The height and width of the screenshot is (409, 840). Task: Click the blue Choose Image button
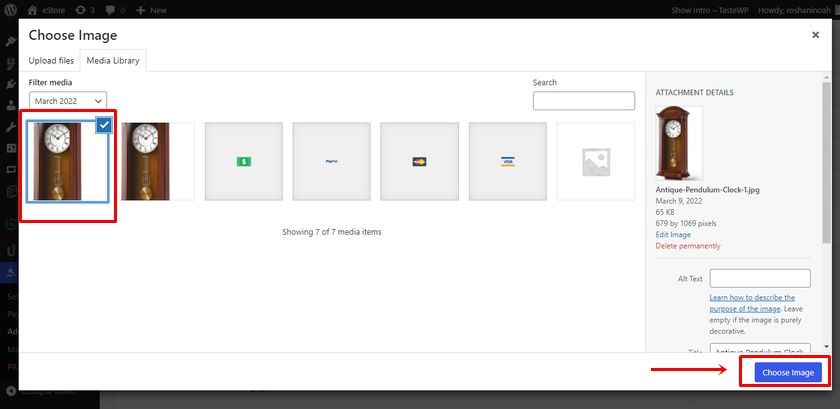788,373
